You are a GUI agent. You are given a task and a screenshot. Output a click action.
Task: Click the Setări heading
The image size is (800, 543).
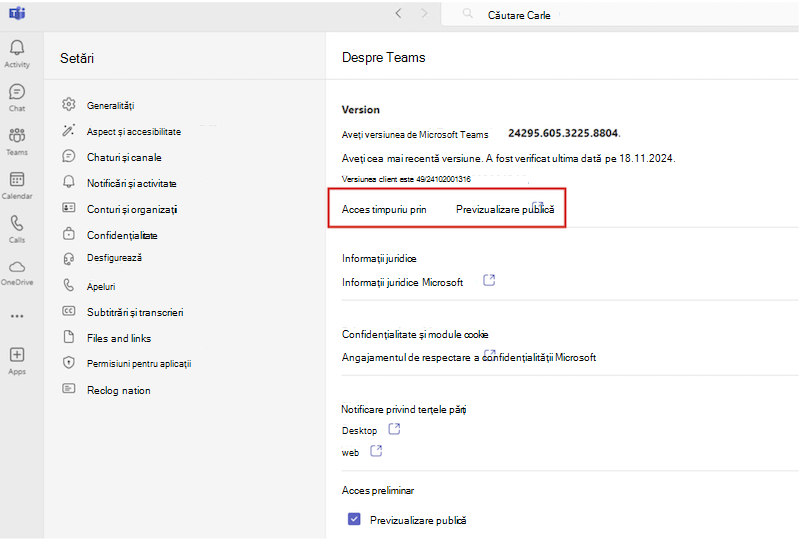[77, 58]
